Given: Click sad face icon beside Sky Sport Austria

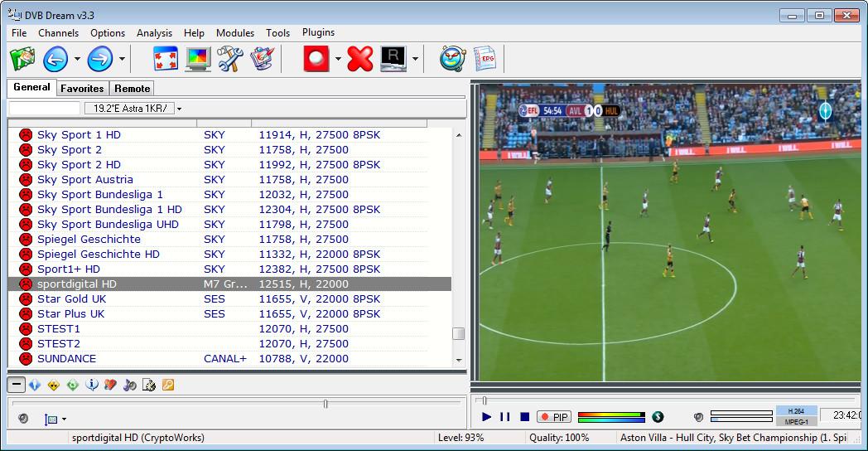Looking at the screenshot, I should coord(26,180).
